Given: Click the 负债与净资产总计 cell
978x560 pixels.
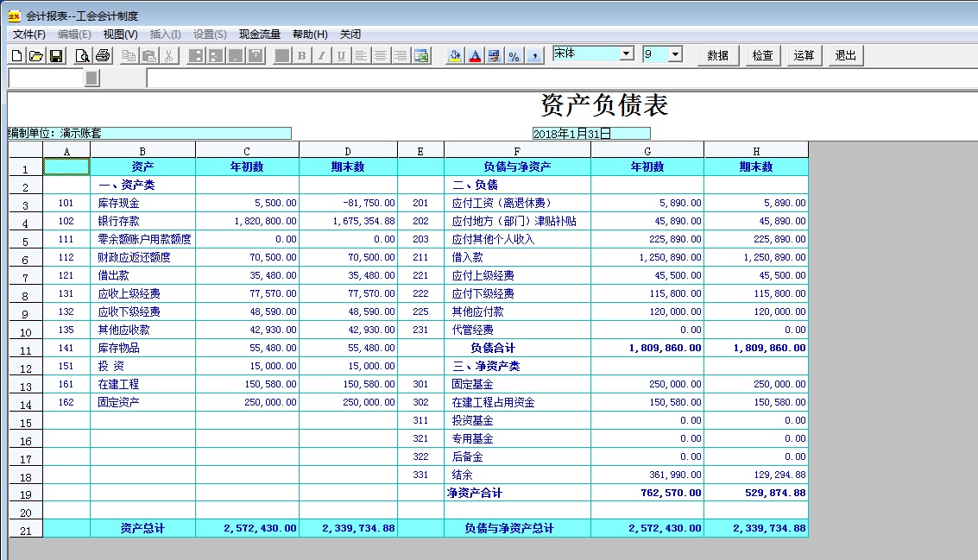Looking at the screenshot, I should [517, 528].
